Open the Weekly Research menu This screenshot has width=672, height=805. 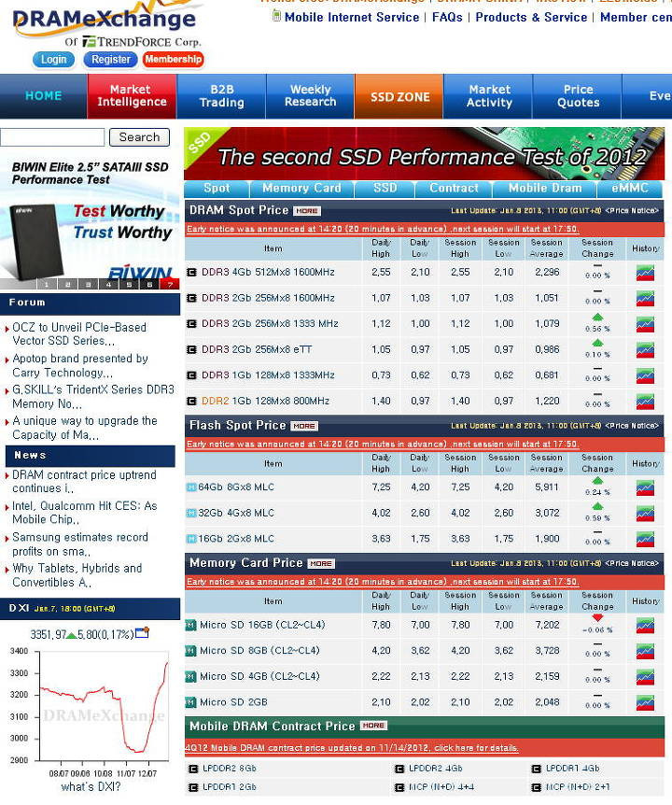click(311, 96)
